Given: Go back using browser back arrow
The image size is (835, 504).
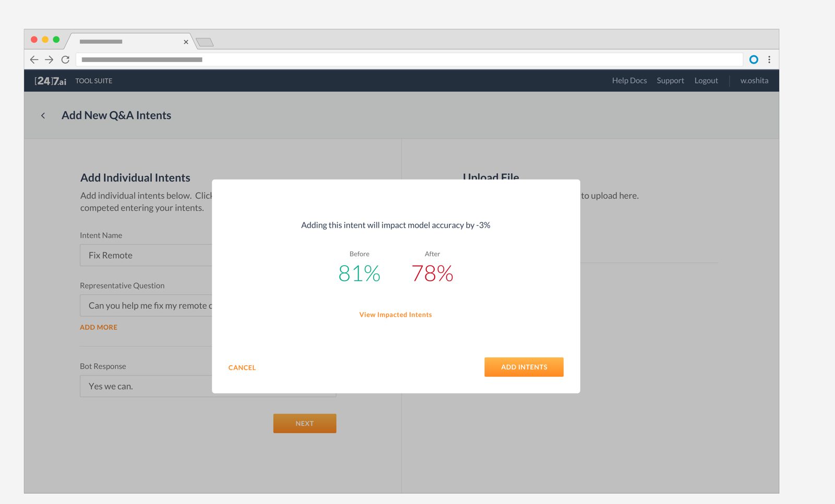Looking at the screenshot, I should 34,59.
